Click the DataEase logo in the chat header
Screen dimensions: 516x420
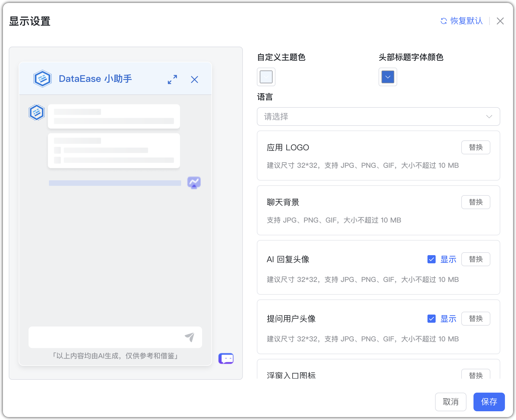pos(42,78)
